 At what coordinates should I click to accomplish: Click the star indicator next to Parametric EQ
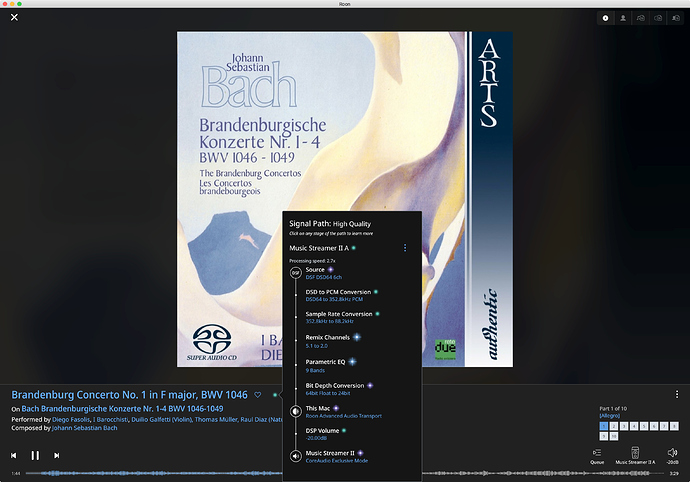[352, 362]
